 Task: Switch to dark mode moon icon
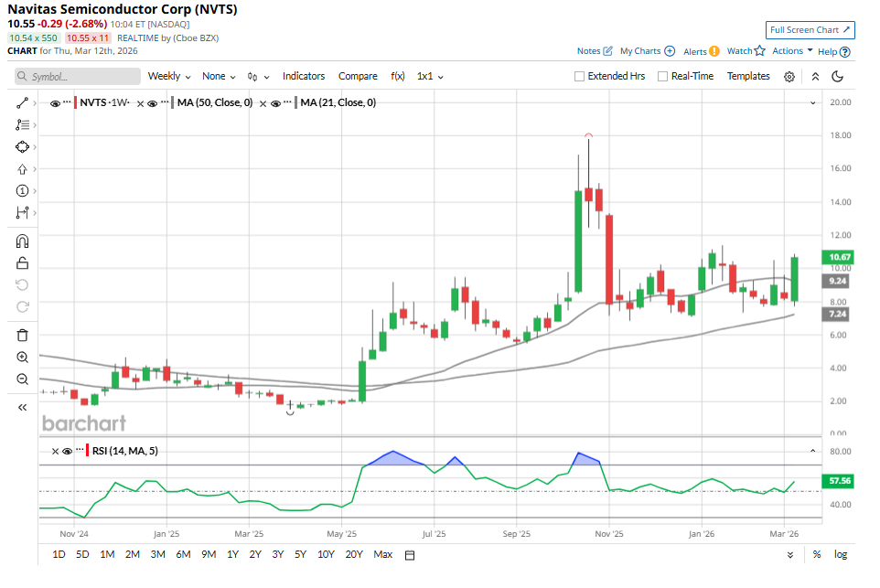[x=837, y=77]
